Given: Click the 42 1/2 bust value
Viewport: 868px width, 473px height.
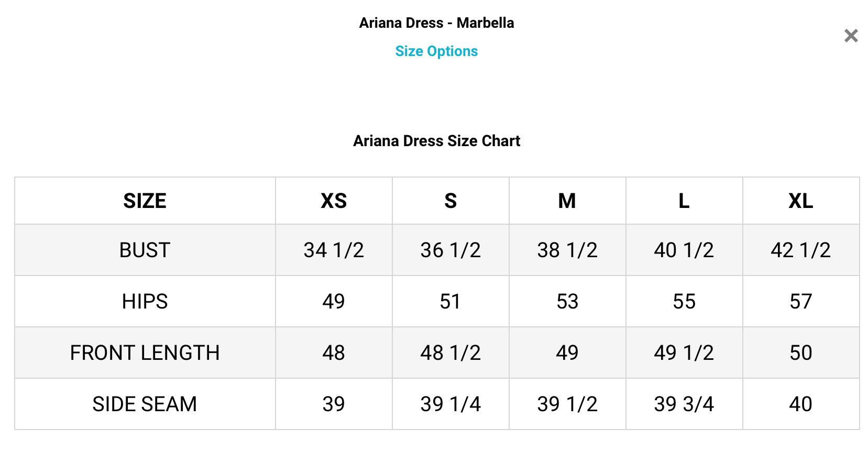Looking at the screenshot, I should tap(800, 250).
